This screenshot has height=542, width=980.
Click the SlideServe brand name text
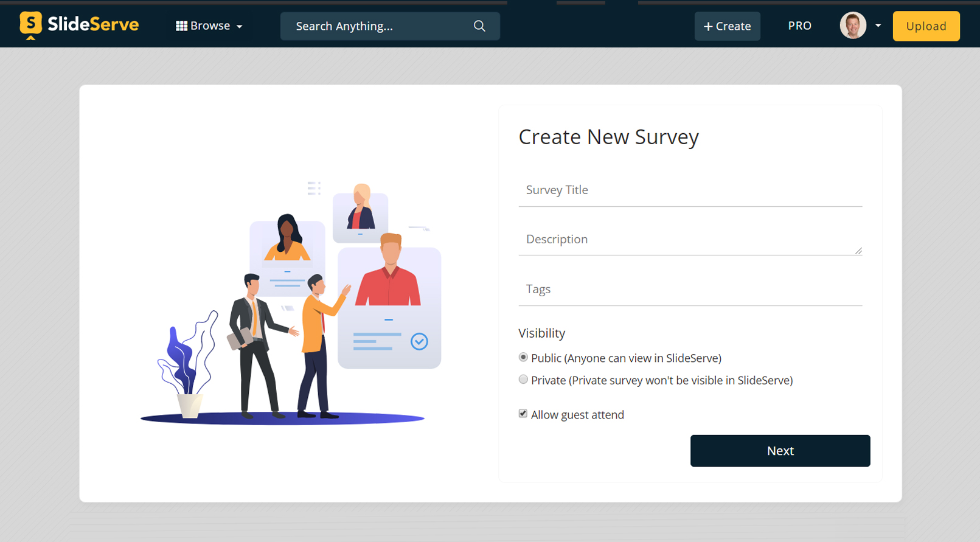(x=93, y=24)
